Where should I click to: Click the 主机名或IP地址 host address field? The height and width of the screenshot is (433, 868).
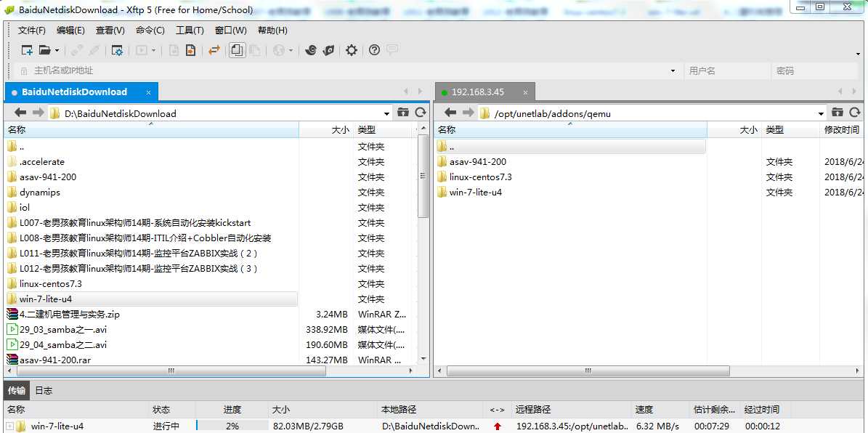point(349,71)
